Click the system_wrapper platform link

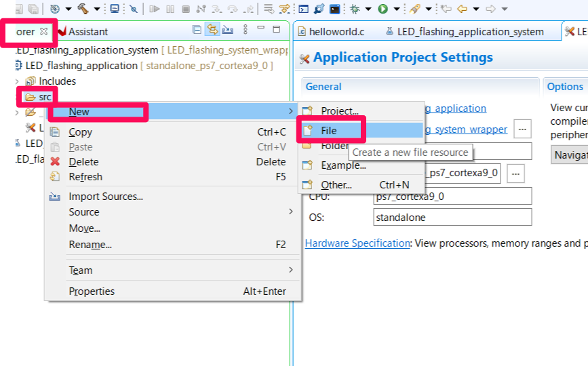point(466,129)
